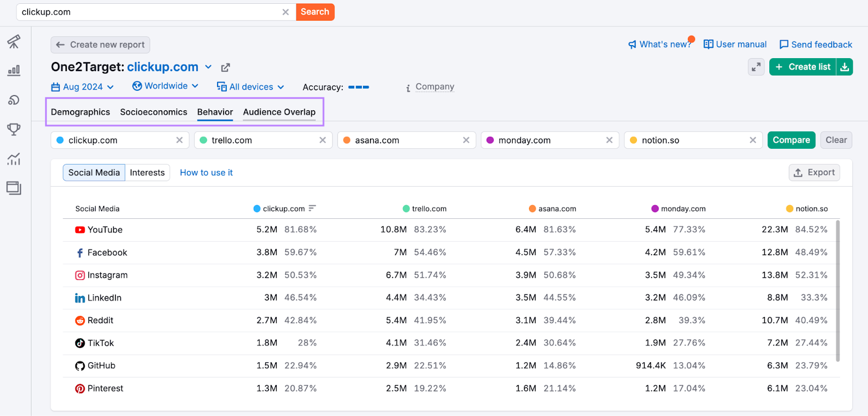Image resolution: width=868 pixels, height=416 pixels.
Task: Click Create new report button
Action: (x=100, y=45)
